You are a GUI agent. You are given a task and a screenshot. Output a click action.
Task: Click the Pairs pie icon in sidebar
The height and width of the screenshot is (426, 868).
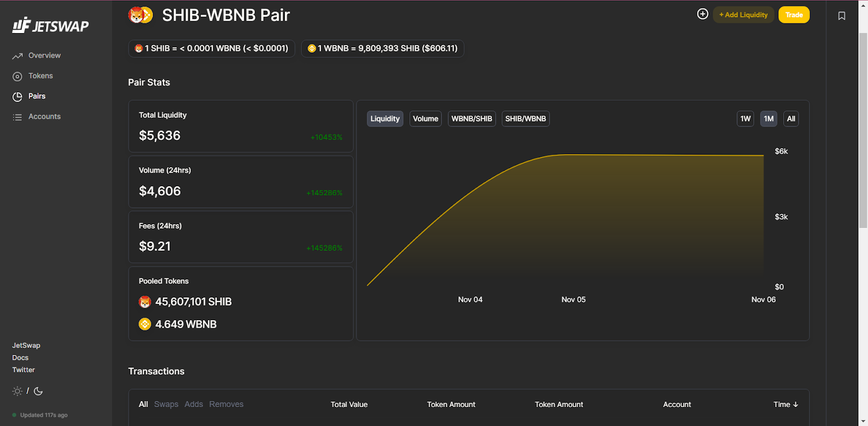(17, 97)
